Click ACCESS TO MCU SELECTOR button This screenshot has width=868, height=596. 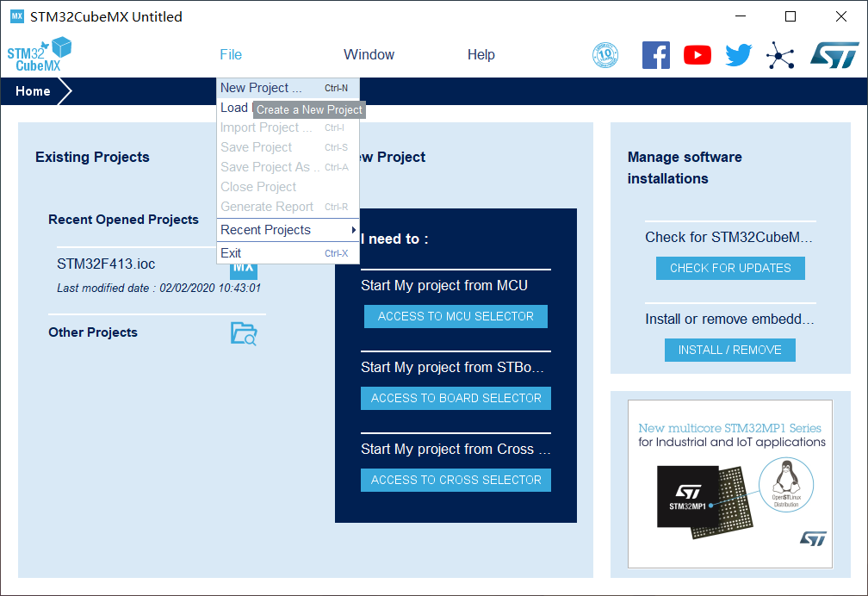(456, 316)
